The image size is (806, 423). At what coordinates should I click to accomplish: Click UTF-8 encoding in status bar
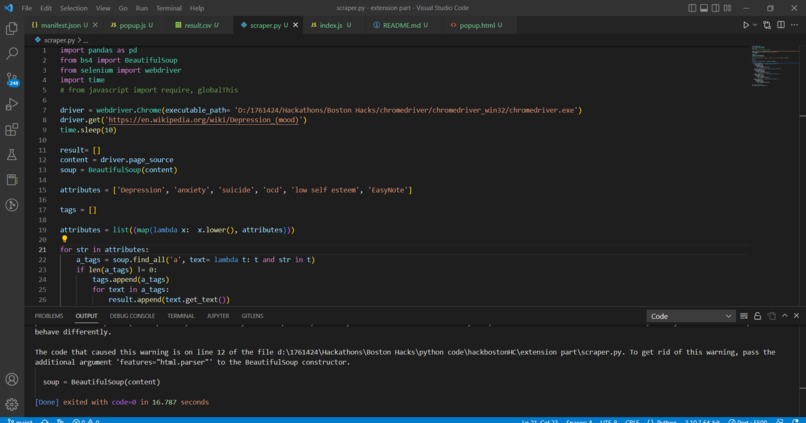tap(608, 420)
